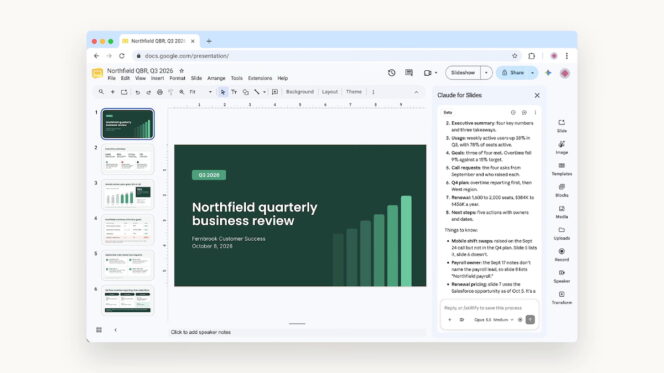Open version history clock icon

pyautogui.click(x=391, y=73)
